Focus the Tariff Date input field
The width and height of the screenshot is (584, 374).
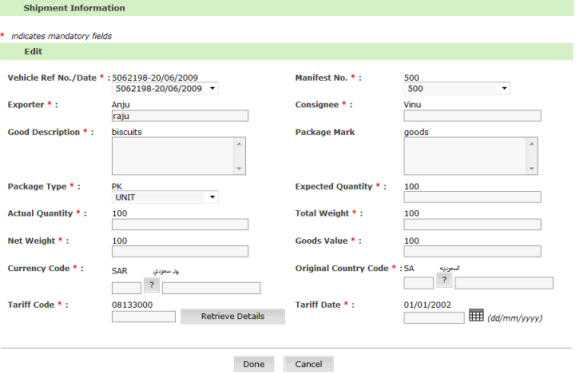point(434,318)
